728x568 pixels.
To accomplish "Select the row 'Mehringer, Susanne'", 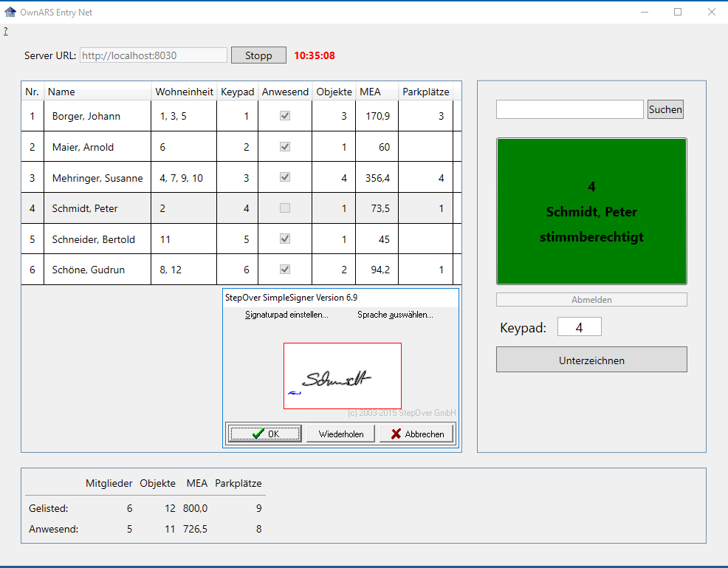I will tap(241, 177).
